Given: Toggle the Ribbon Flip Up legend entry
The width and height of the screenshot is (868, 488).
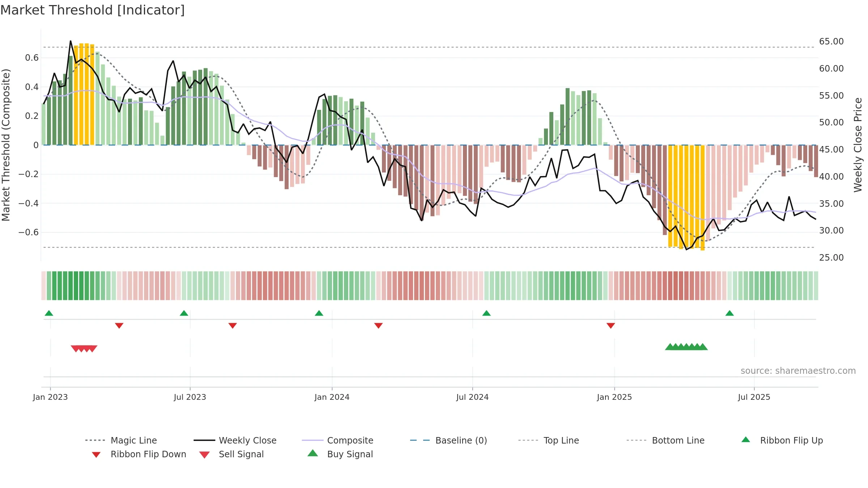Looking at the screenshot, I should [782, 440].
